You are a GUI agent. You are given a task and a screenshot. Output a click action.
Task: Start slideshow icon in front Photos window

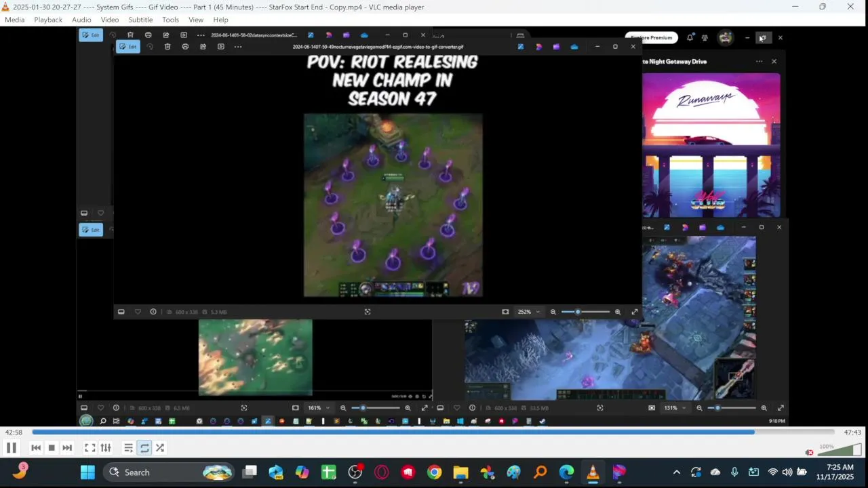220,47
